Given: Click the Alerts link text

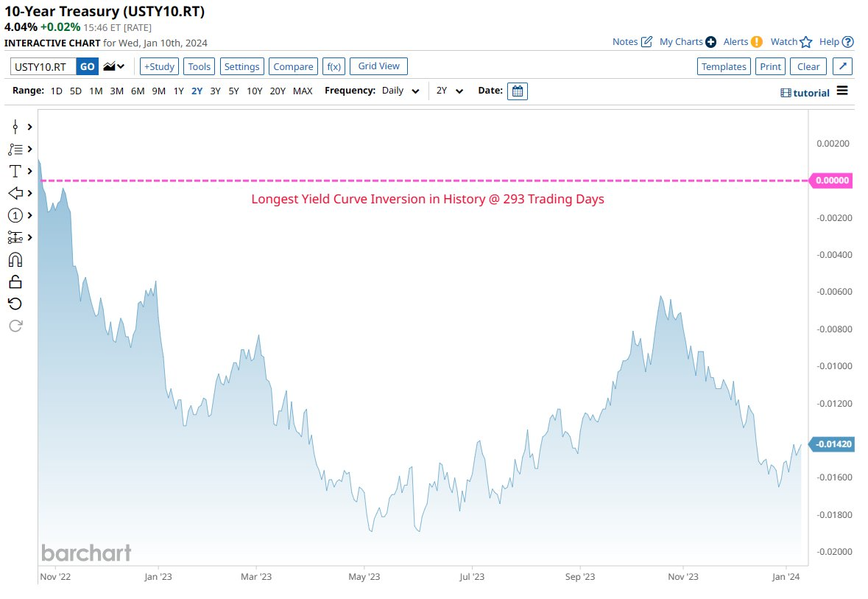Looking at the screenshot, I should click(x=735, y=41).
